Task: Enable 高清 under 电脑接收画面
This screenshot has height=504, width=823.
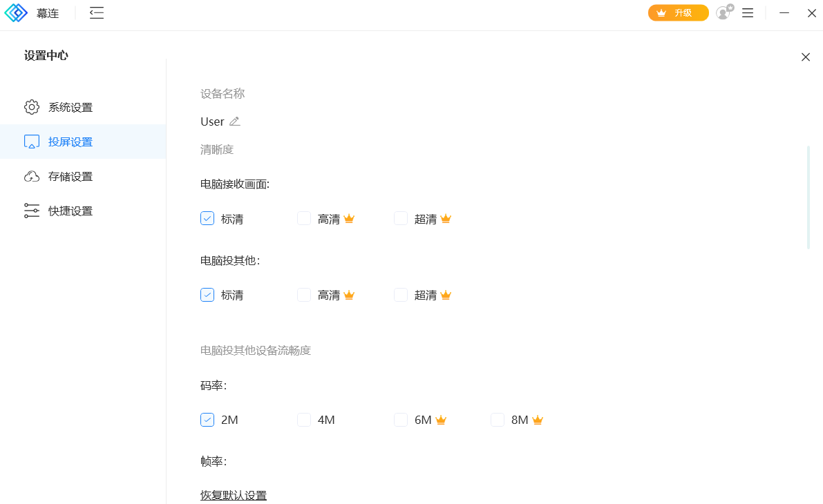Action: point(304,219)
